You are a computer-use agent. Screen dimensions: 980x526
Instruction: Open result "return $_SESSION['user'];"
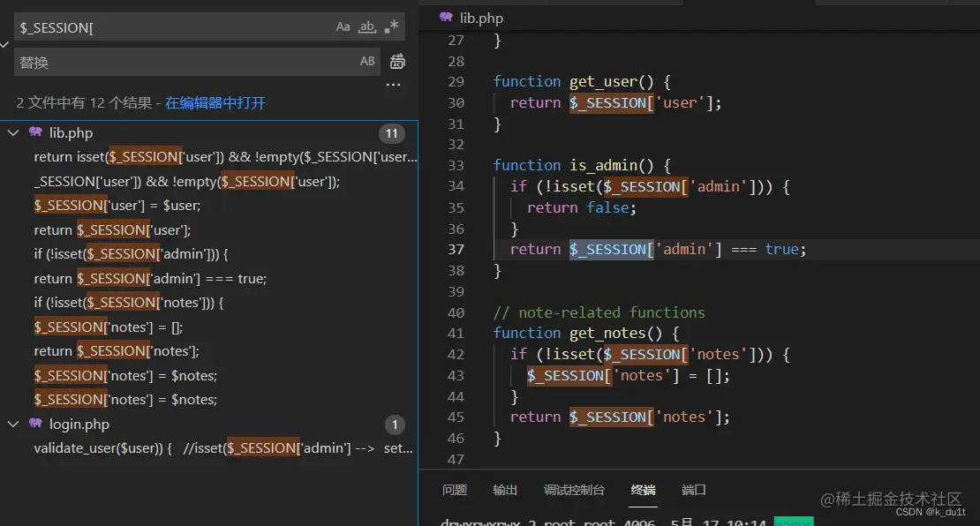pos(112,229)
